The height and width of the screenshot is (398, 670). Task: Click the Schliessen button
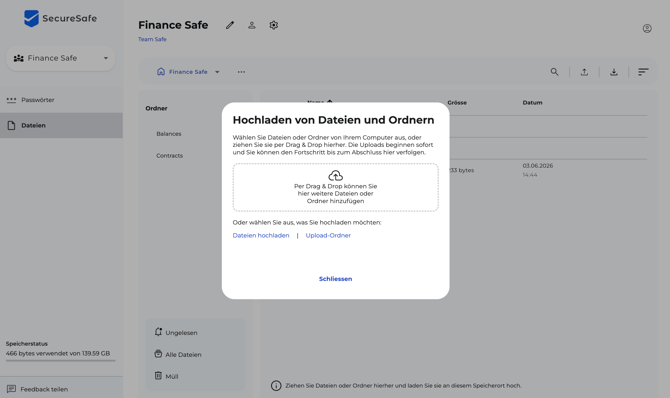[x=335, y=279]
